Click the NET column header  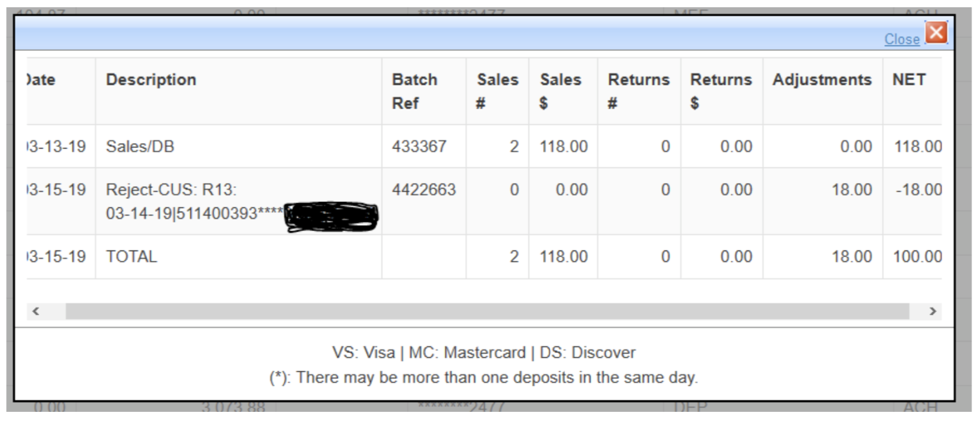pos(909,79)
